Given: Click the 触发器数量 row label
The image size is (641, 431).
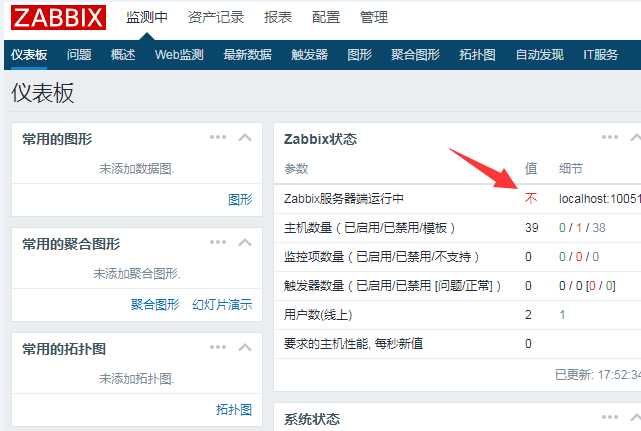Looking at the screenshot, I should [x=392, y=286].
